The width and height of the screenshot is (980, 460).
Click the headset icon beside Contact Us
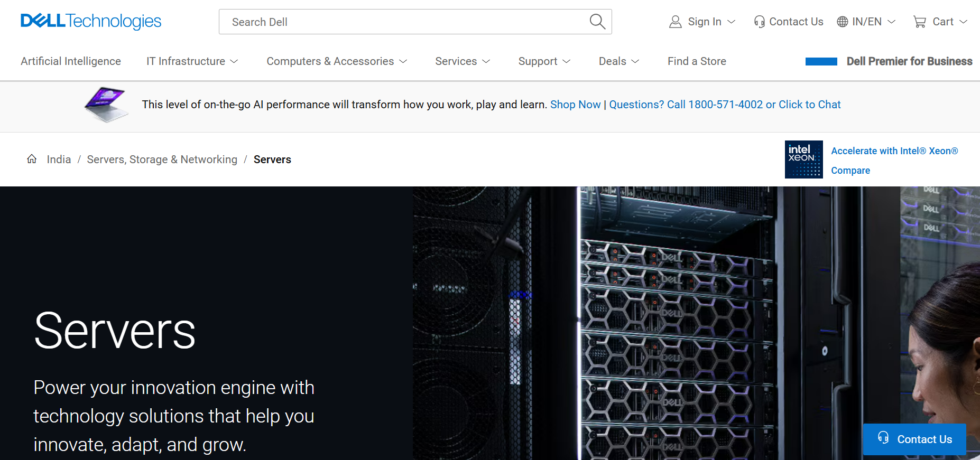759,22
